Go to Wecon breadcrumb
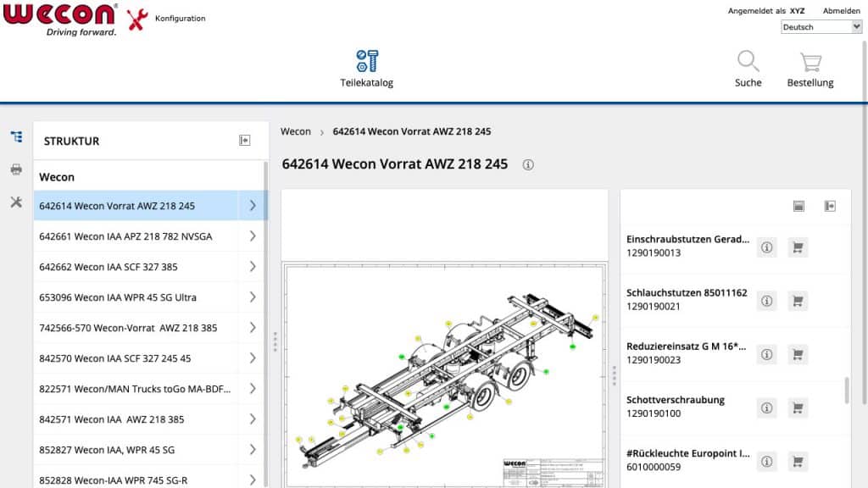The height and width of the screenshot is (488, 868). (296, 131)
